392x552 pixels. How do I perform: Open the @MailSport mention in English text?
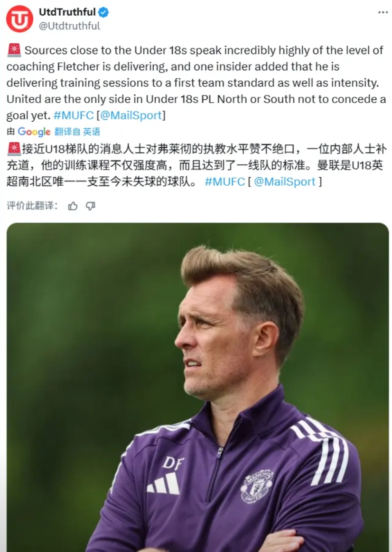[131, 115]
